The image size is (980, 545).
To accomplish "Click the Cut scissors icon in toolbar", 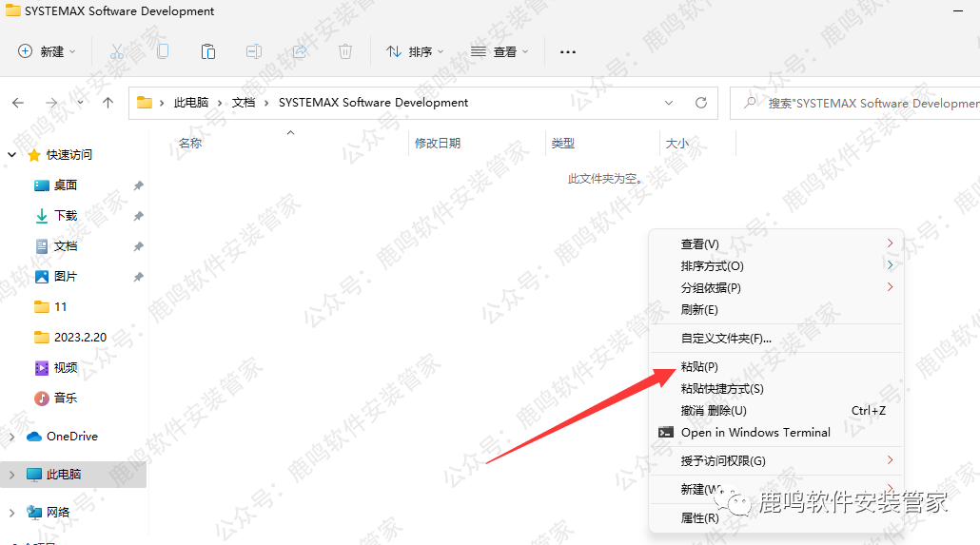I will pyautogui.click(x=117, y=51).
